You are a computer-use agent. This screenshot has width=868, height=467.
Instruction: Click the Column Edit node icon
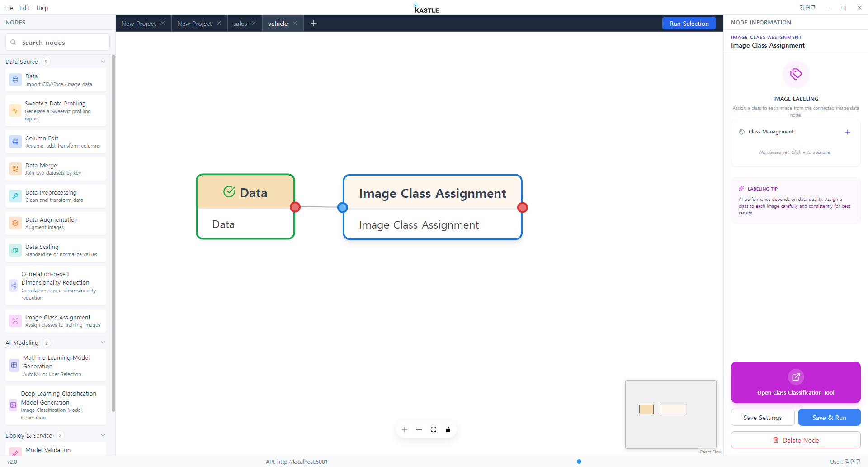point(15,142)
